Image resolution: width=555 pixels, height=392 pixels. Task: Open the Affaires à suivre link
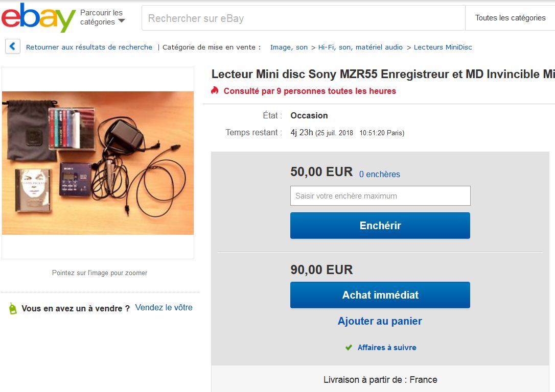[387, 348]
